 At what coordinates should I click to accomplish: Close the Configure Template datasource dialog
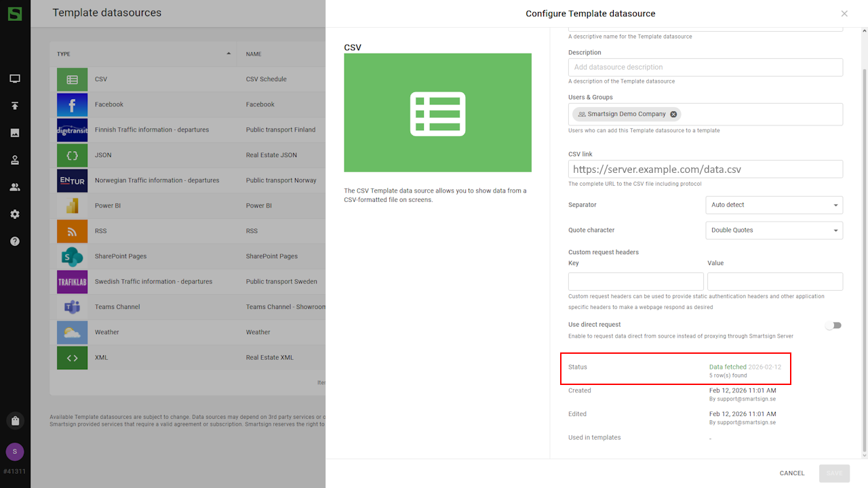pos(844,14)
